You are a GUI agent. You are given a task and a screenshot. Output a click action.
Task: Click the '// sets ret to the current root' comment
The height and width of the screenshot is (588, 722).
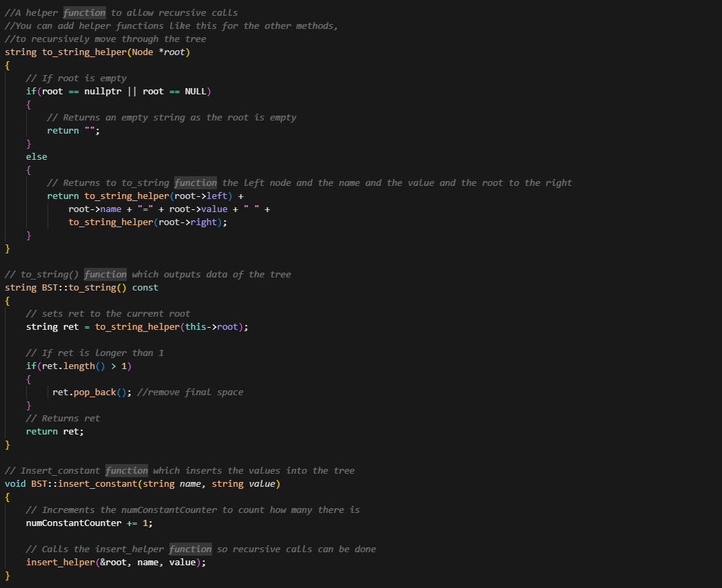pyautogui.click(x=107, y=313)
